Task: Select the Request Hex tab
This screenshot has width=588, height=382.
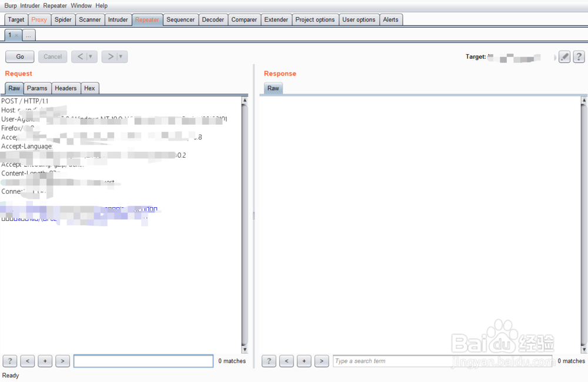Action: [89, 88]
